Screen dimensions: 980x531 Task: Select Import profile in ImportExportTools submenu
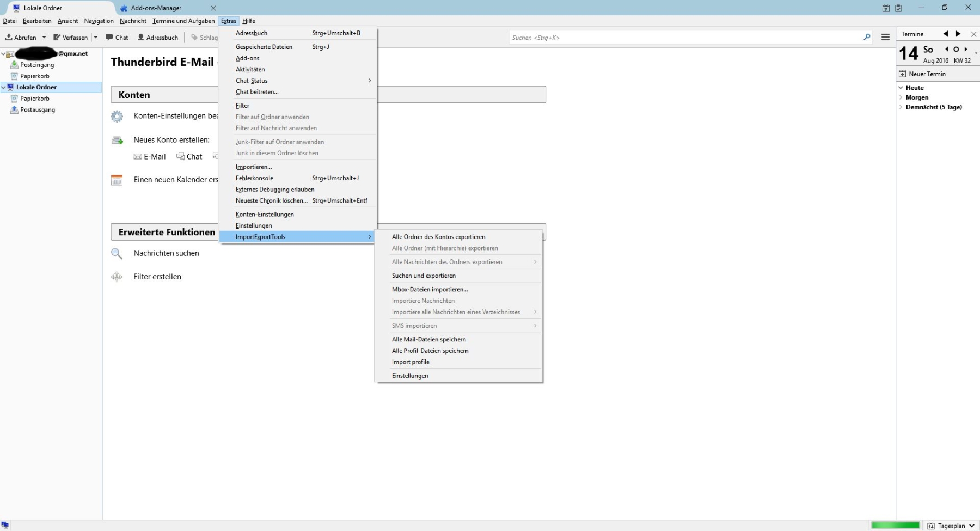pos(458,362)
